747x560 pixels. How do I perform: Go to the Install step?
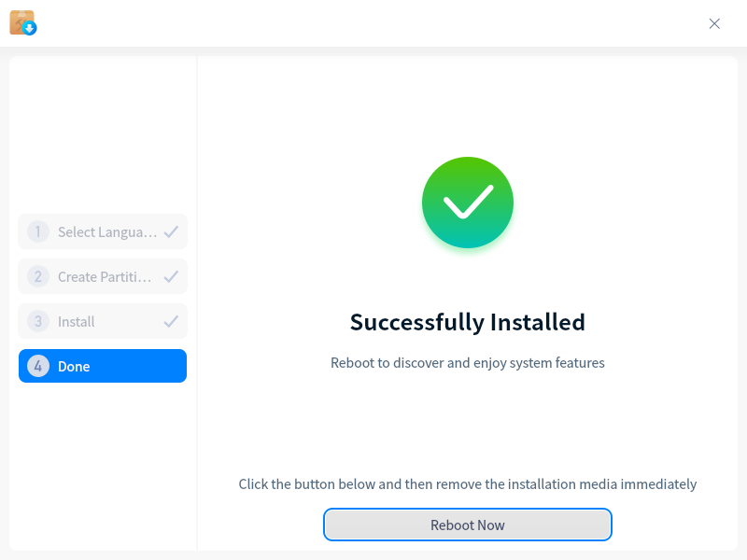pyautogui.click(x=103, y=321)
